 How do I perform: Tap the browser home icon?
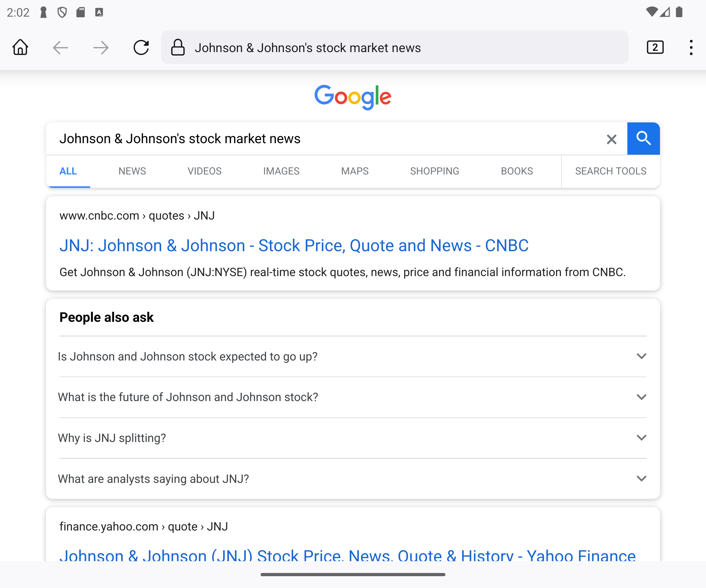pyautogui.click(x=20, y=47)
